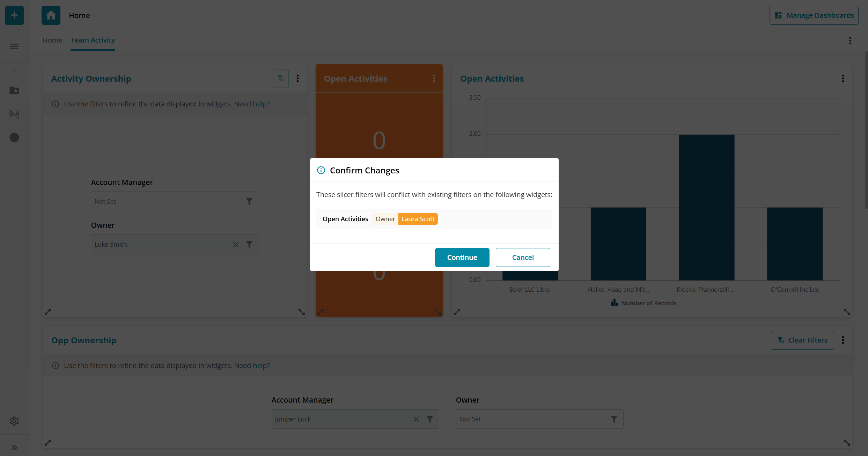Expand sidebar with double-chevron icon
Screen dimensions: 868x456
click(x=14, y=448)
